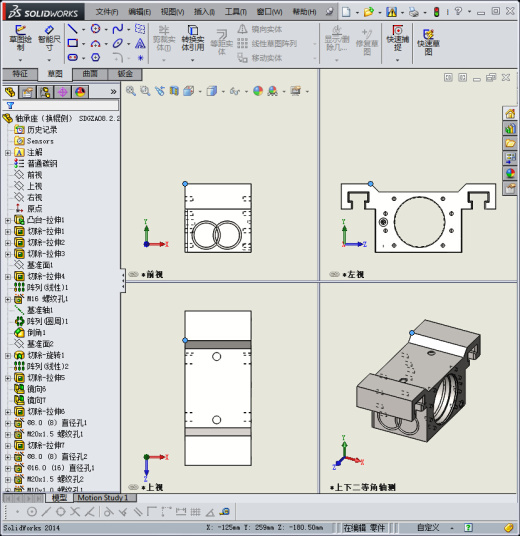The width and height of the screenshot is (520, 536).
Task: Open the Motion Study 1 tab
Action: click(103, 498)
